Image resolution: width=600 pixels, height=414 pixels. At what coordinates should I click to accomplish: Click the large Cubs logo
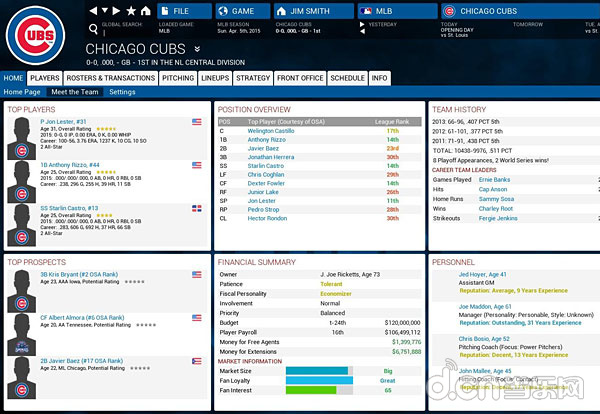pos(36,36)
